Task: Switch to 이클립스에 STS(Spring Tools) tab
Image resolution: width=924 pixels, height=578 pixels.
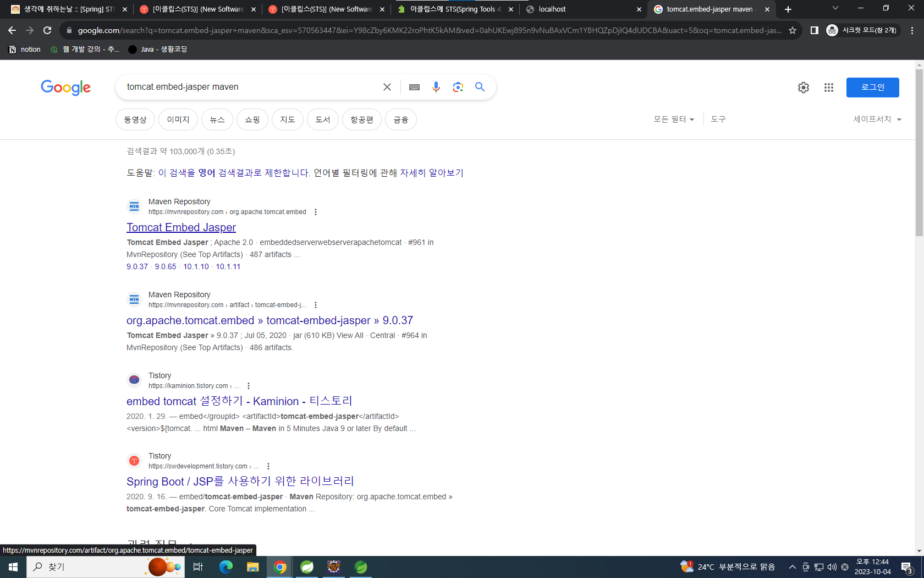Action: [455, 9]
